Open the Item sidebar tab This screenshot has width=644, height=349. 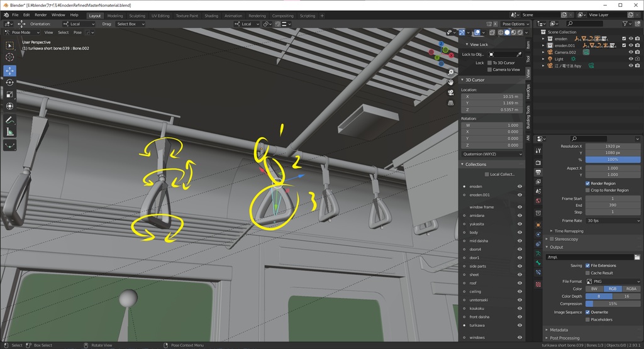pos(528,45)
